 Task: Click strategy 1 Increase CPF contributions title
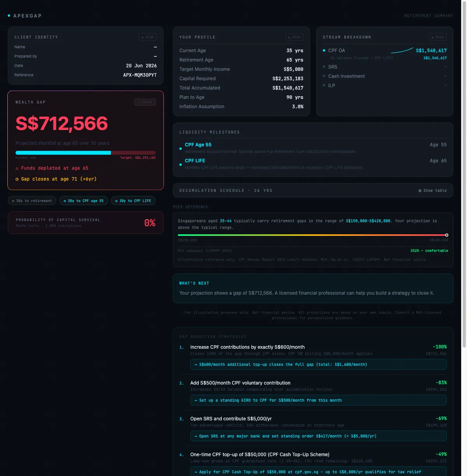tap(248, 347)
